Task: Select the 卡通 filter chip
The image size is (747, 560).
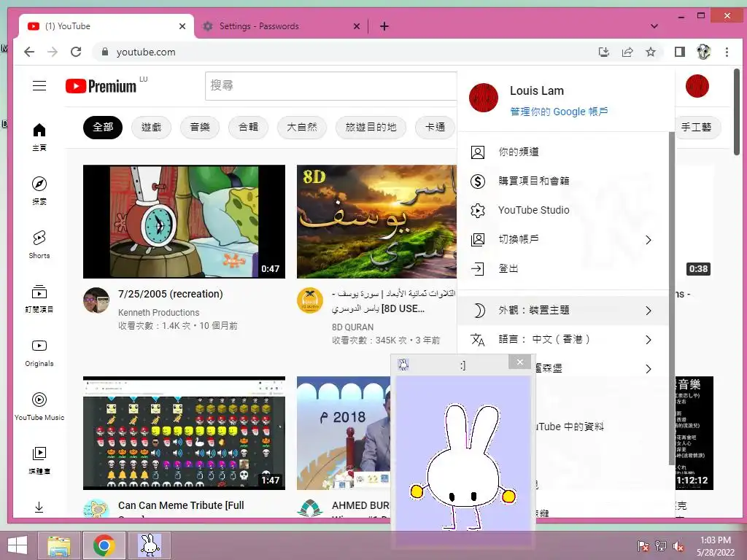Action: (435, 127)
